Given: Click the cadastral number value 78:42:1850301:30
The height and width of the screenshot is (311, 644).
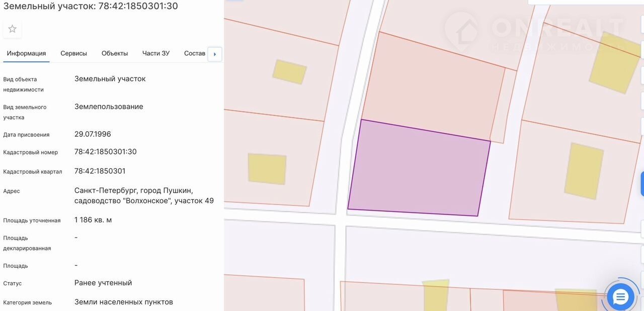Looking at the screenshot, I should [x=105, y=151].
